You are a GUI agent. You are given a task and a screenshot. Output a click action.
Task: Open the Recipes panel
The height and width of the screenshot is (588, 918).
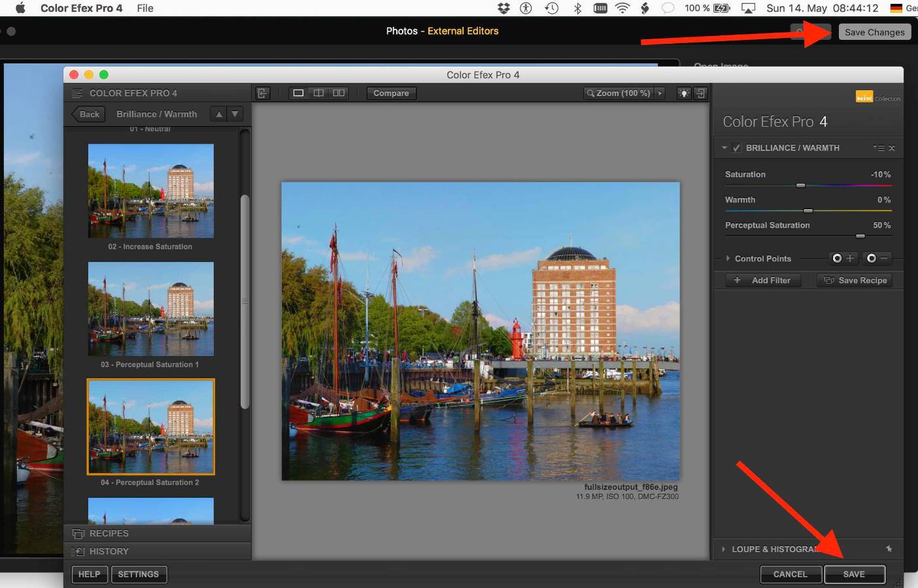tap(109, 533)
